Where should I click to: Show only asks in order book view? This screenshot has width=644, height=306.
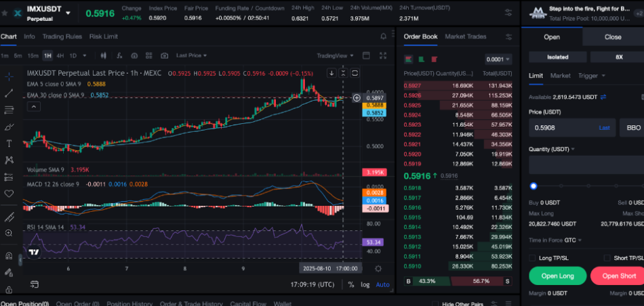pyautogui.click(x=434, y=59)
